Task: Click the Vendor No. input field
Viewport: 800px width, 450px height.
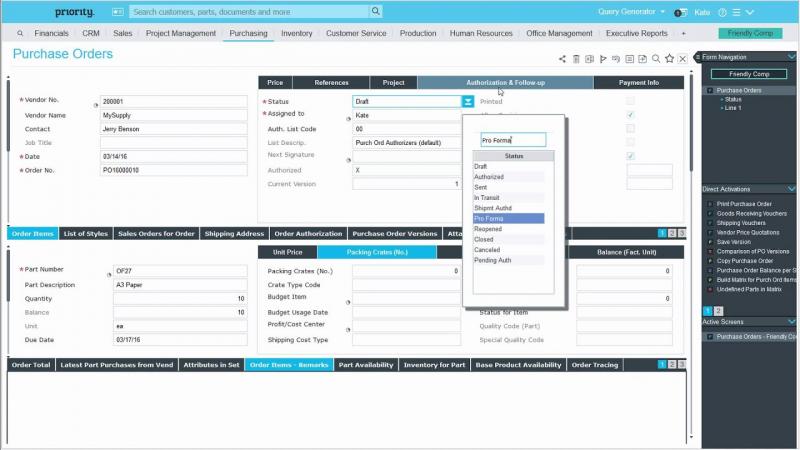Action: coord(173,102)
